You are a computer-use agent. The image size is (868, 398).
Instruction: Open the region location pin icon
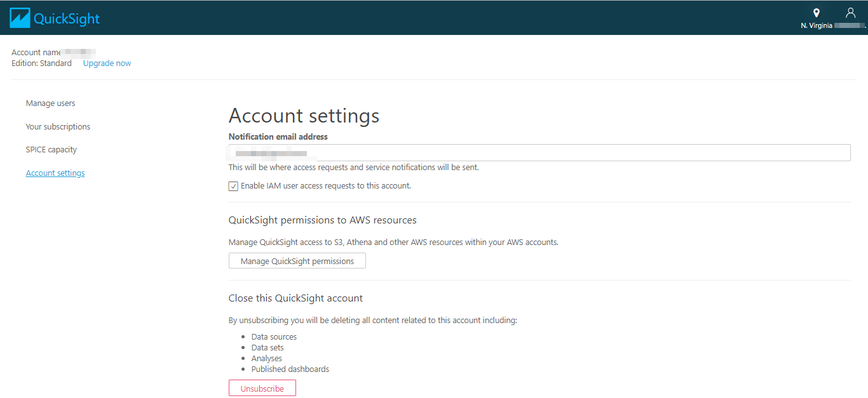(817, 12)
